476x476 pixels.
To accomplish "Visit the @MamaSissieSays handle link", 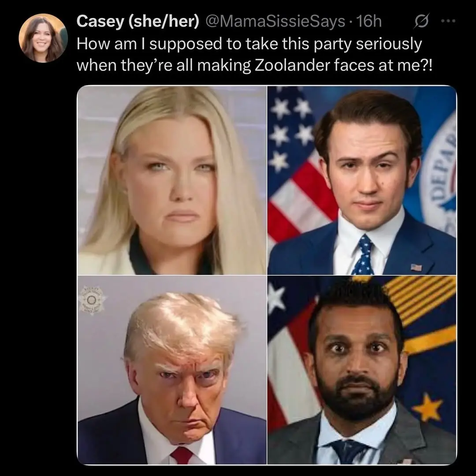I will click(x=275, y=21).
